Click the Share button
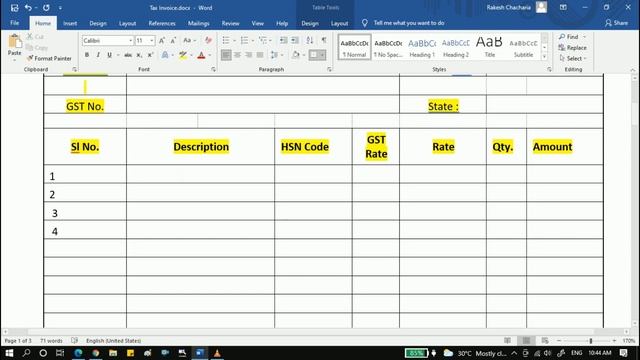This screenshot has width=640, height=360. 616,23
